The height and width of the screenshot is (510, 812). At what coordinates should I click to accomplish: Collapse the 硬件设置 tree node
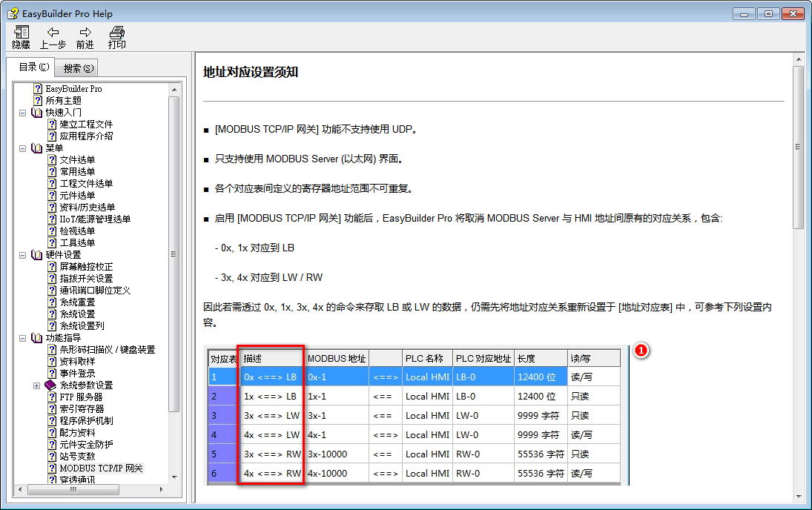coord(22,255)
